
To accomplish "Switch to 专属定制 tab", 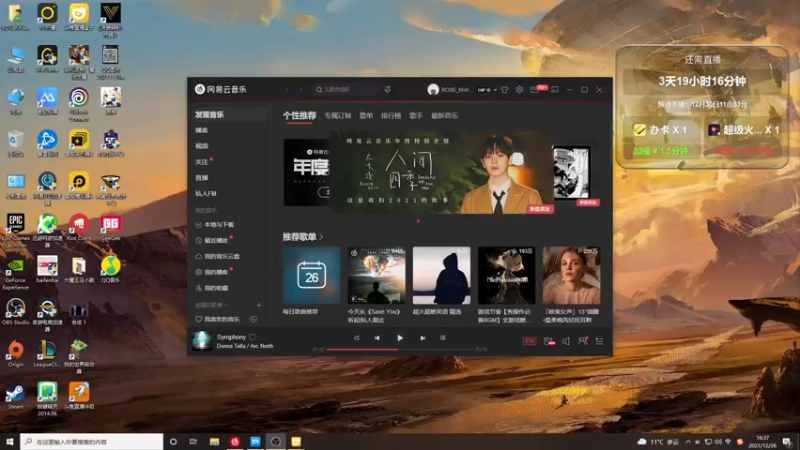I will [x=338, y=116].
